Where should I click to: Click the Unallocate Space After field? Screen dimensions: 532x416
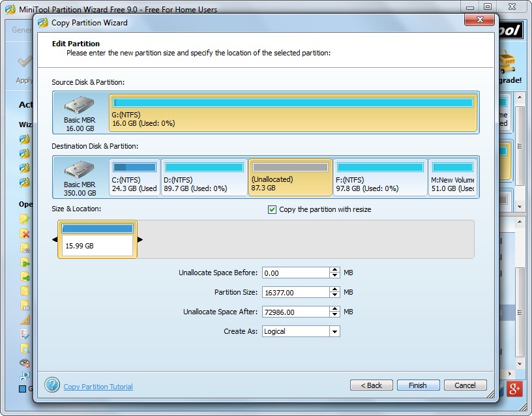point(295,312)
